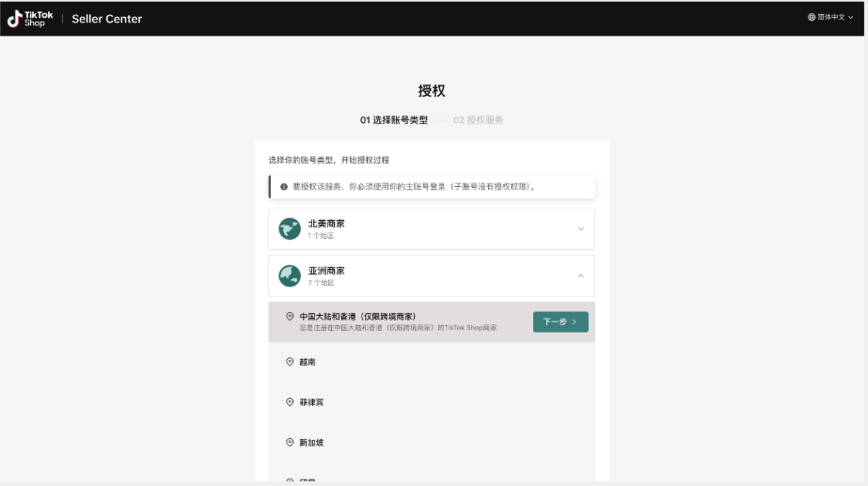Viewport: 868px width, 486px height.
Task: Collapse the 亚洲商家 section chevron
Action: 580,275
